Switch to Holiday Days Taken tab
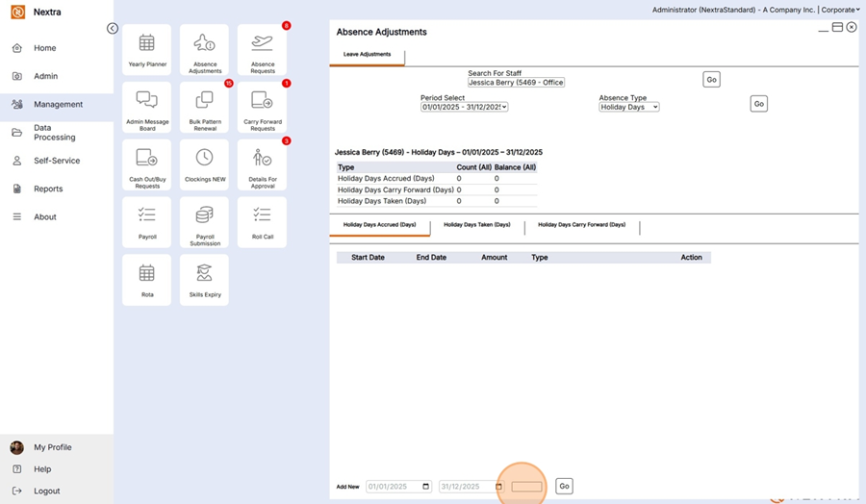The height and width of the screenshot is (504, 866). click(476, 225)
